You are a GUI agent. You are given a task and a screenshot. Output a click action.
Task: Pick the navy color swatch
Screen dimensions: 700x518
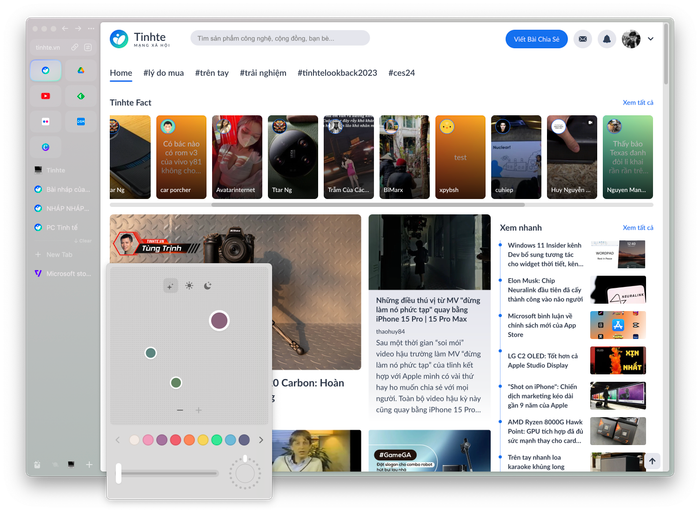[x=244, y=440]
